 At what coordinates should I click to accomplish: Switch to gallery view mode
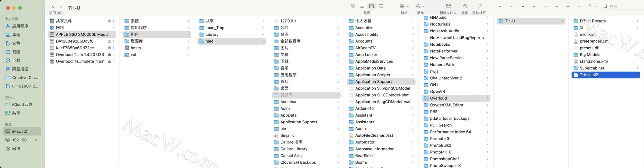pos(381,6)
